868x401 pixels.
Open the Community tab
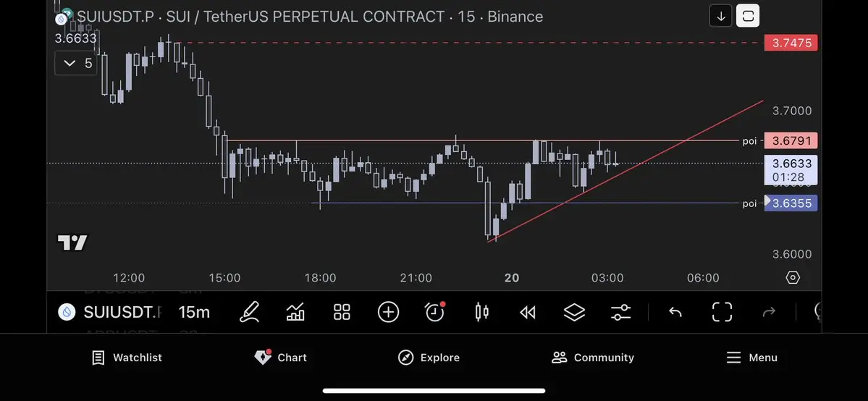click(x=593, y=358)
